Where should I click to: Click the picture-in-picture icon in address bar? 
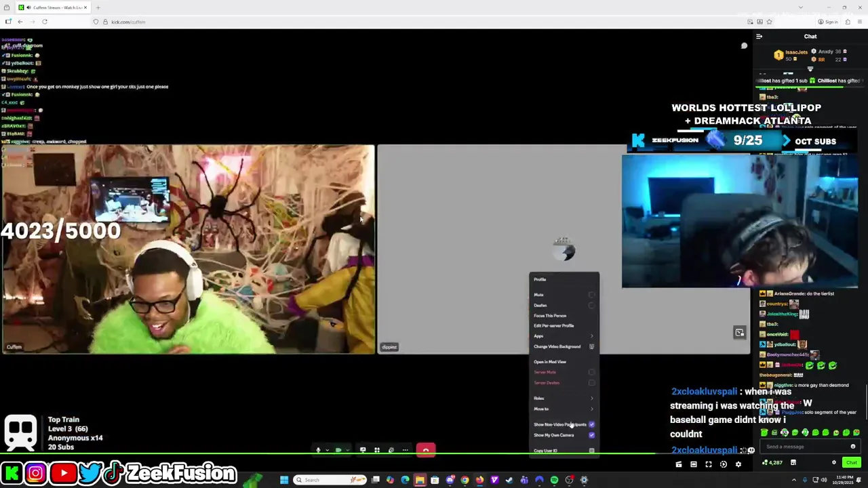click(x=750, y=22)
